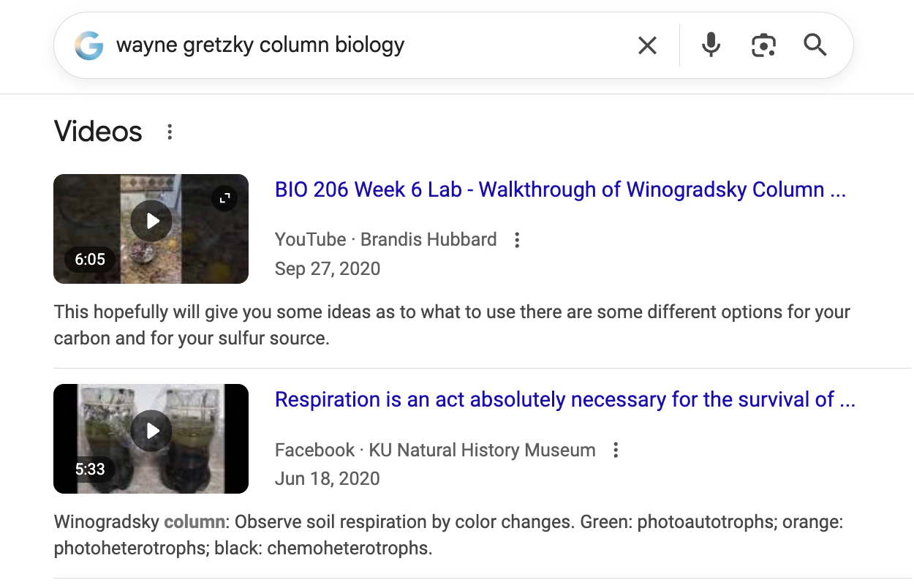Open the Videos section more options menu
The image size is (914, 588).
tap(170, 132)
